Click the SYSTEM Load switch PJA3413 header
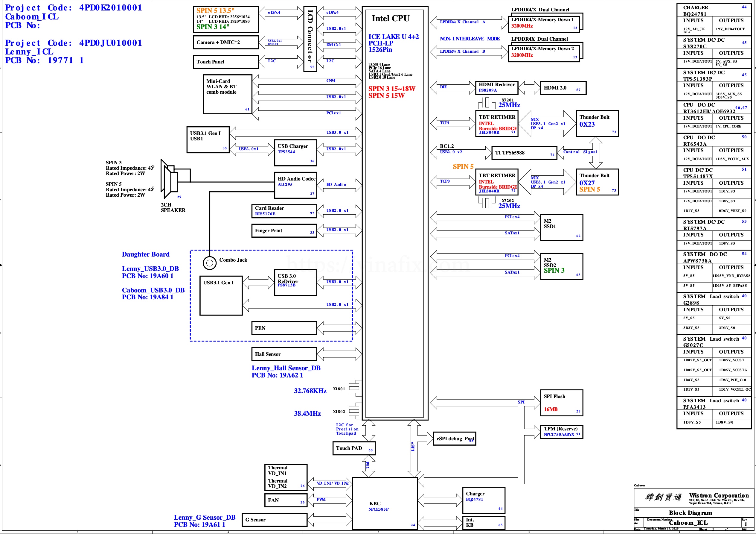This screenshot has height=534, width=756. (714, 403)
